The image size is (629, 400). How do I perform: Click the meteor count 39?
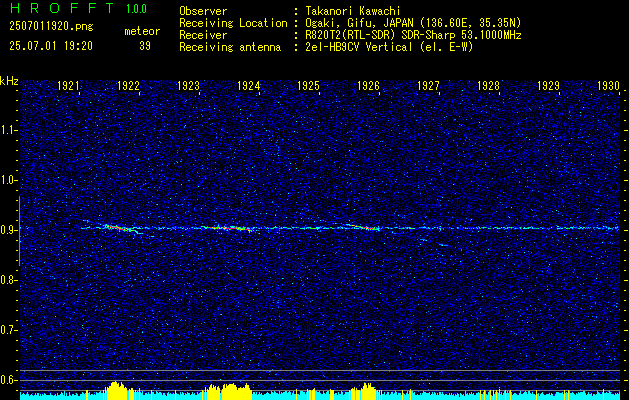click(x=145, y=46)
